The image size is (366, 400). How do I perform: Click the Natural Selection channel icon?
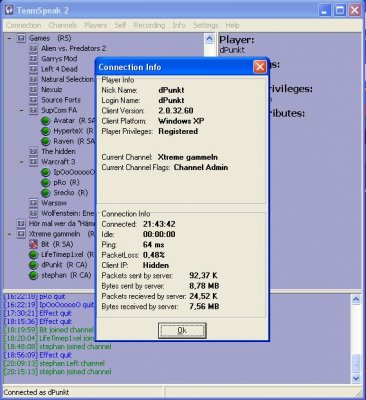(33, 80)
